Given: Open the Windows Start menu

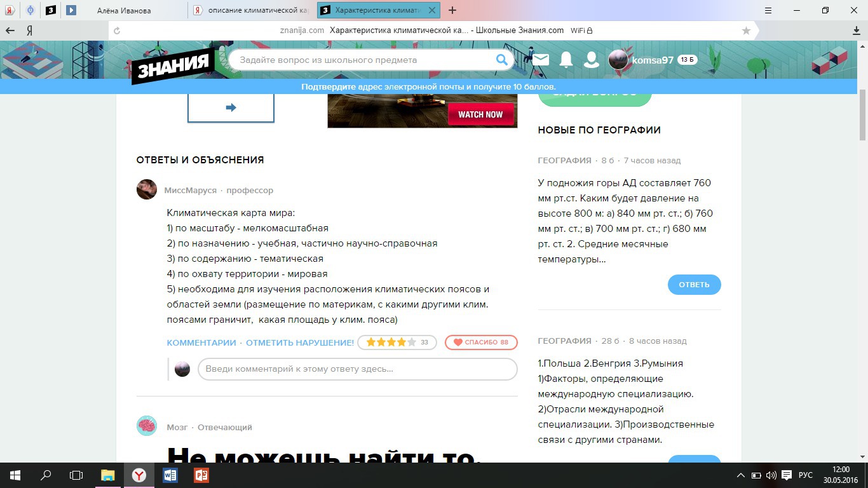Looking at the screenshot, I should [15, 475].
